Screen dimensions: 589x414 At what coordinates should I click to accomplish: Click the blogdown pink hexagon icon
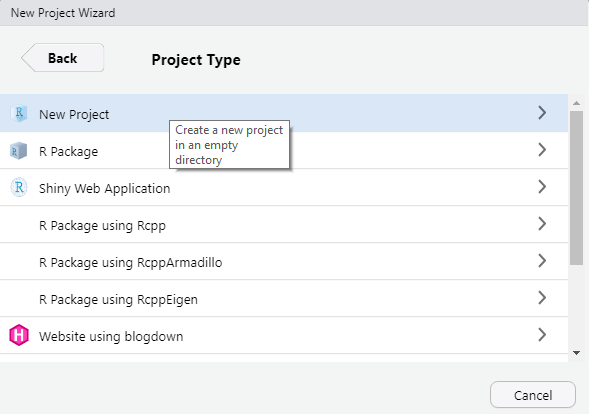(19, 335)
